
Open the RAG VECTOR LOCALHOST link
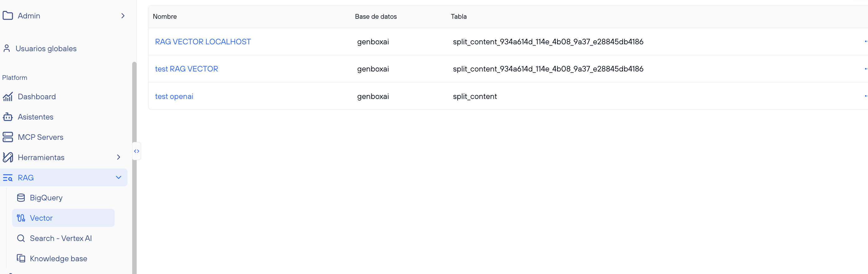pos(203,42)
